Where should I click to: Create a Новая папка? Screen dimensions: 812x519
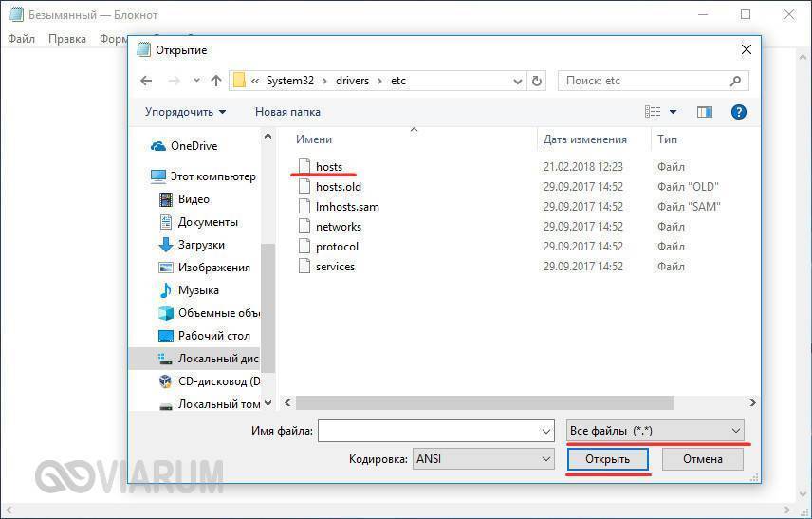[x=287, y=112]
